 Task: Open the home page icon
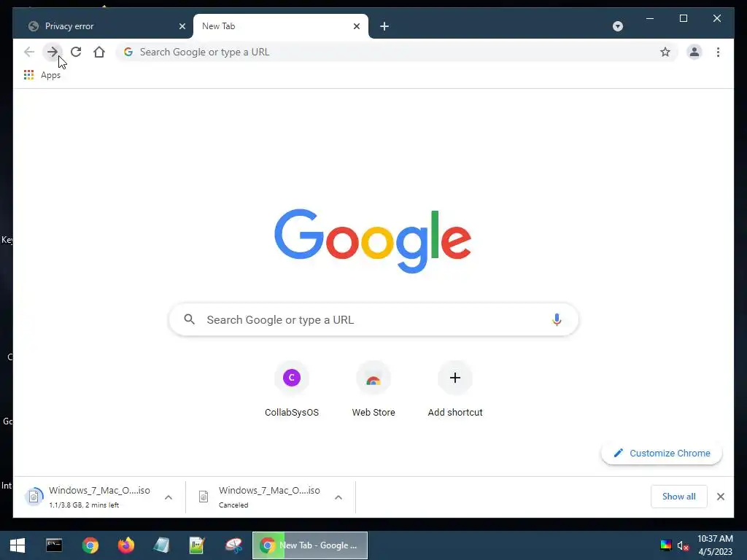coord(99,52)
